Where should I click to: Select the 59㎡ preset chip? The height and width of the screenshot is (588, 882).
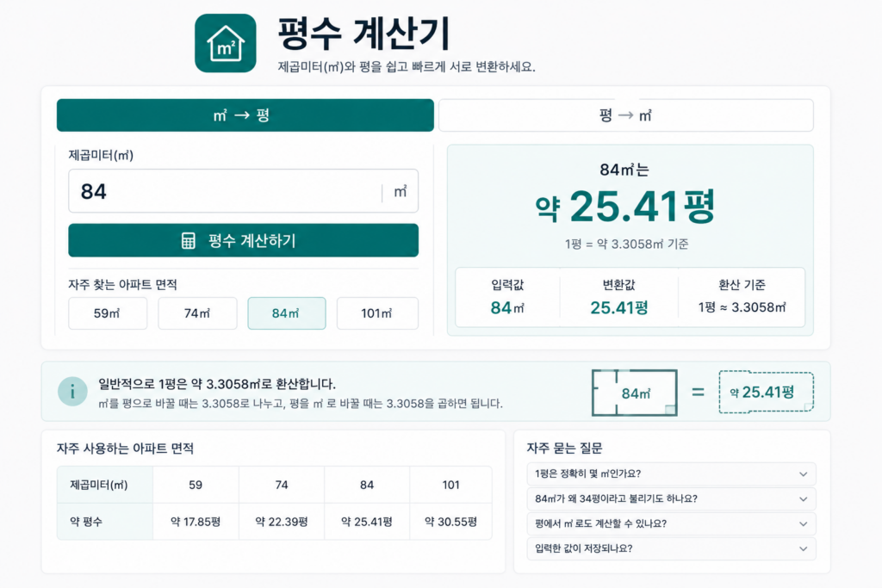point(108,313)
